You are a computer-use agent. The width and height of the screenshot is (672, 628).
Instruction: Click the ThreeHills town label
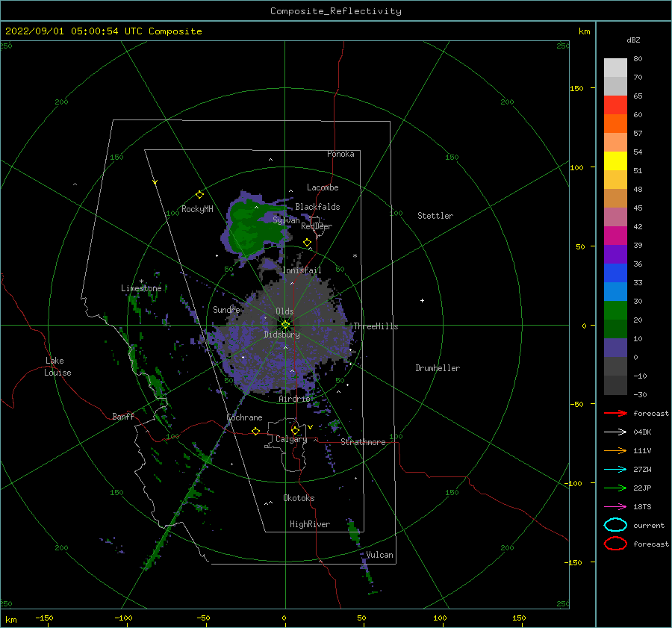coord(376,326)
